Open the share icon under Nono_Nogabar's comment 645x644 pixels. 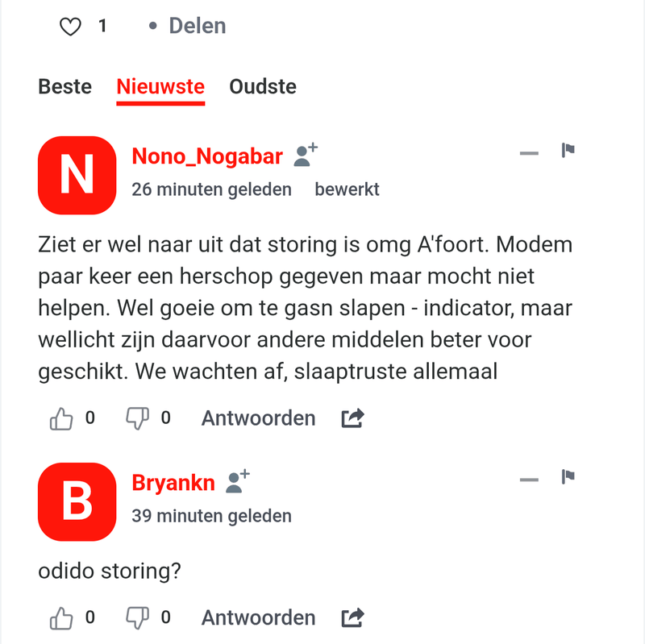coord(352,418)
